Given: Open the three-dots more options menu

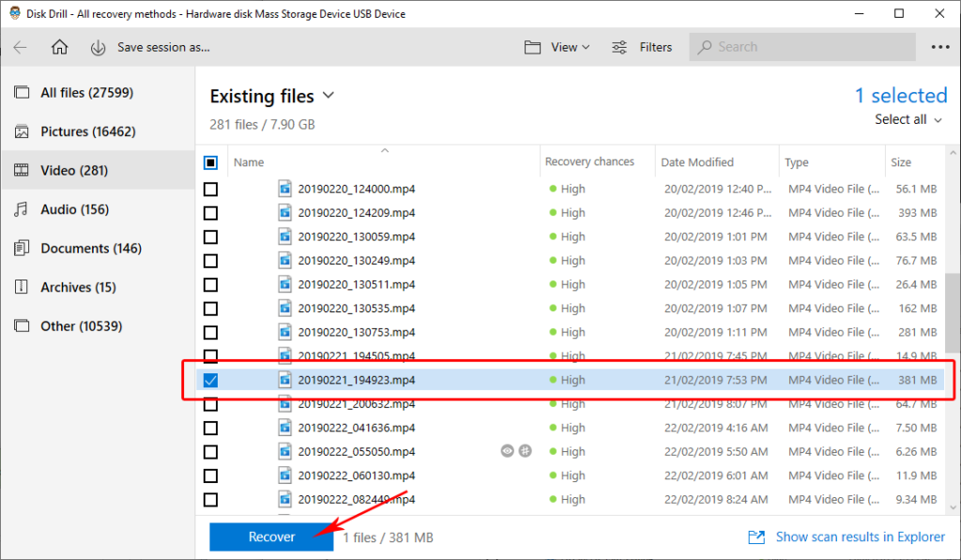Looking at the screenshot, I should click(939, 47).
